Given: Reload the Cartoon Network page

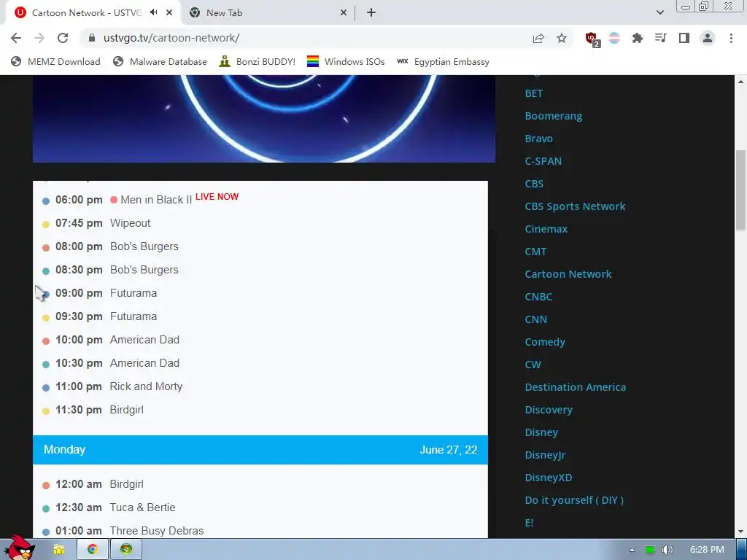Looking at the screenshot, I should pos(63,38).
